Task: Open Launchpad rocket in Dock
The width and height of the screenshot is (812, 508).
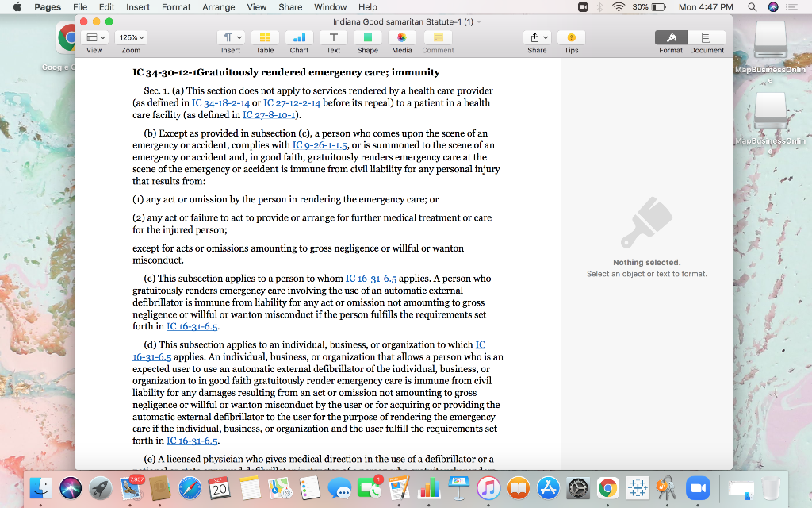Action: 100,488
